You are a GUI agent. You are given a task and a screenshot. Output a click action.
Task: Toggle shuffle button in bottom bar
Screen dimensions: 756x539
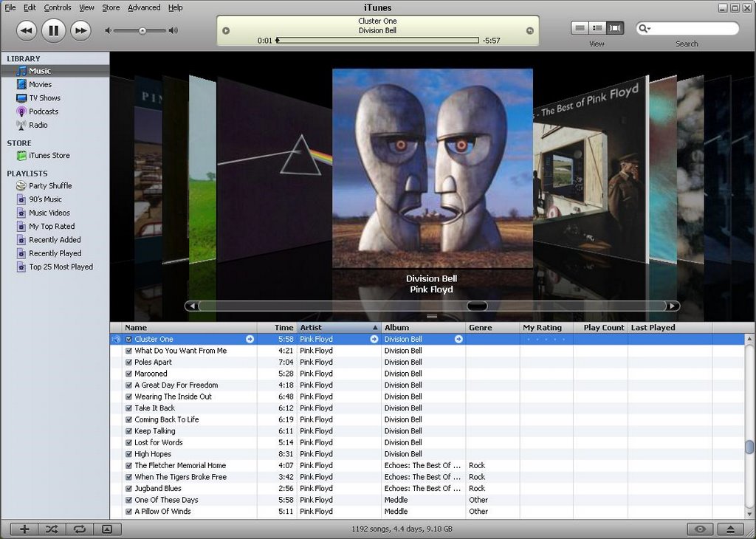click(x=52, y=529)
